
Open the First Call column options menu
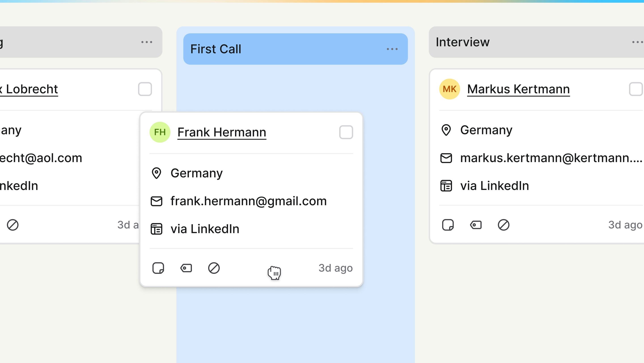pyautogui.click(x=392, y=49)
